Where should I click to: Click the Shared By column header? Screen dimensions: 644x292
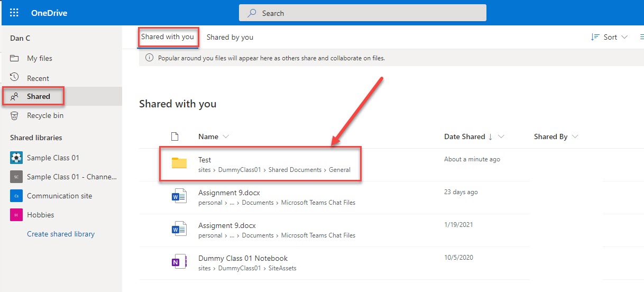[550, 136]
